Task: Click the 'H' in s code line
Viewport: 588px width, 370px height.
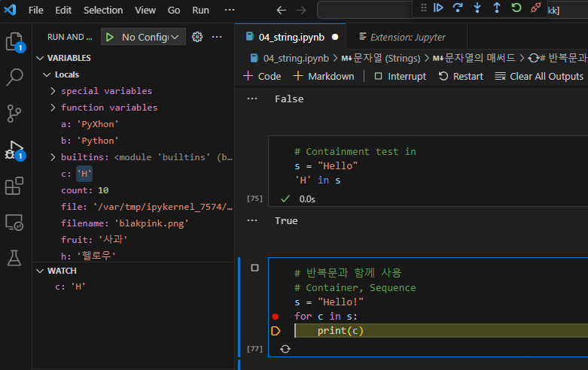Action: click(x=318, y=180)
